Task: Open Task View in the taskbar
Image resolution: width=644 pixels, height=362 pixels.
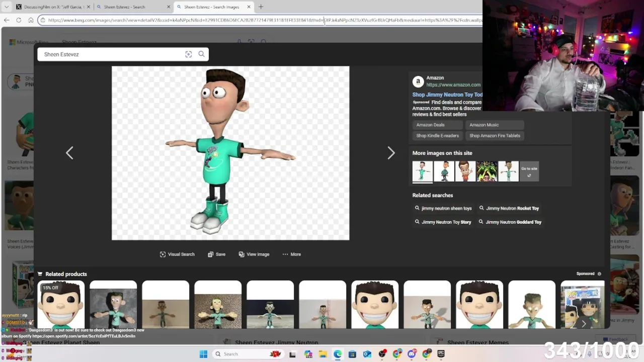Action: click(292, 354)
